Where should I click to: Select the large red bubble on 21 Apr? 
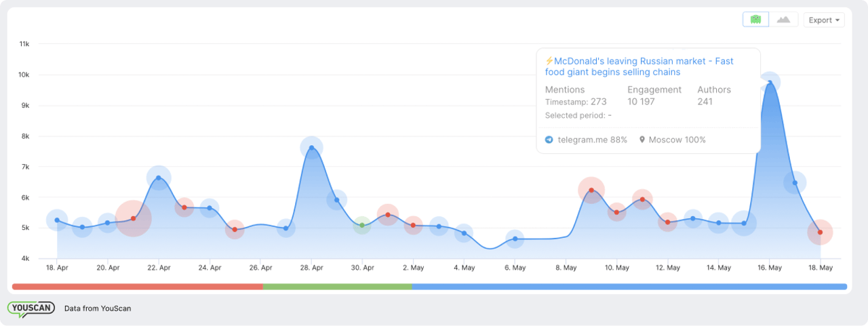[x=133, y=218]
